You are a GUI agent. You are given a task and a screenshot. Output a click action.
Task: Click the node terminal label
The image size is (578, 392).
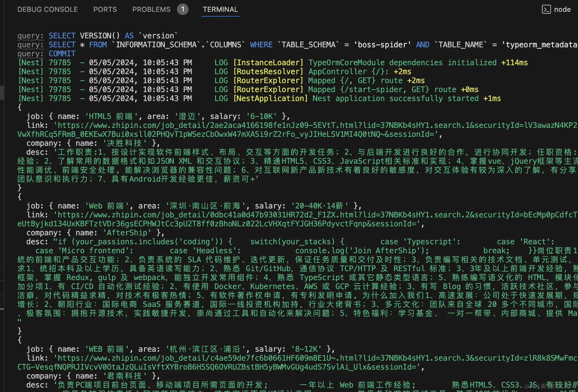click(x=562, y=10)
